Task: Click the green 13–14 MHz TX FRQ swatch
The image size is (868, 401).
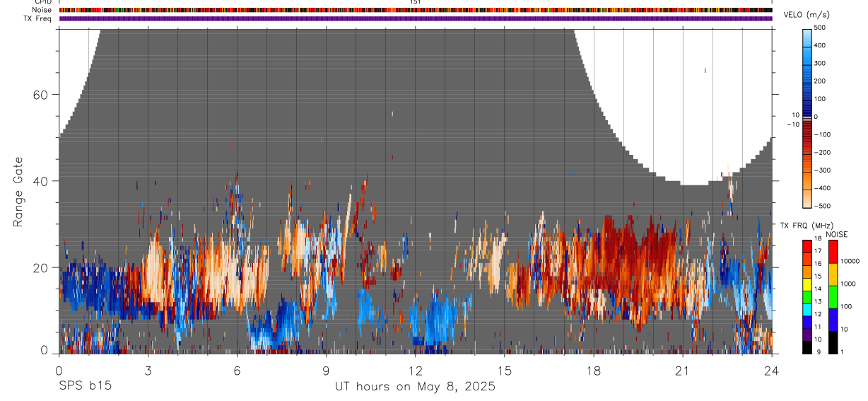Action: click(x=807, y=297)
